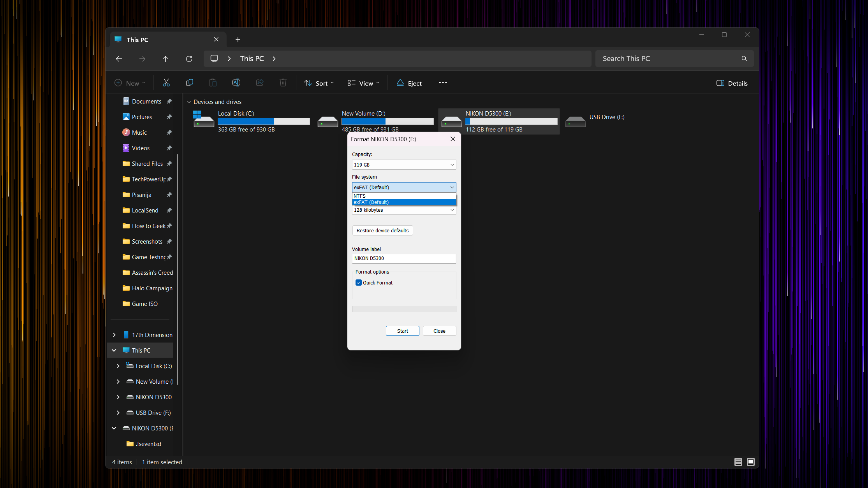
Task: Open the See more three-dots menu
Action: [443, 83]
